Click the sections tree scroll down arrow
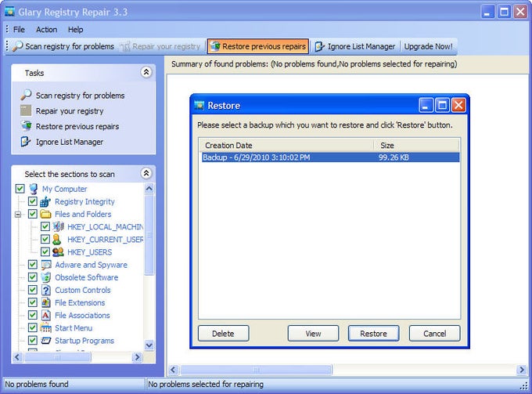This screenshot has height=394, width=532. coord(149,345)
